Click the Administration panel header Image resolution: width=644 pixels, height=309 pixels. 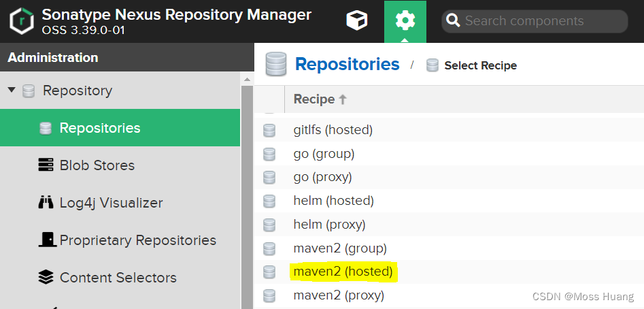tap(127, 57)
